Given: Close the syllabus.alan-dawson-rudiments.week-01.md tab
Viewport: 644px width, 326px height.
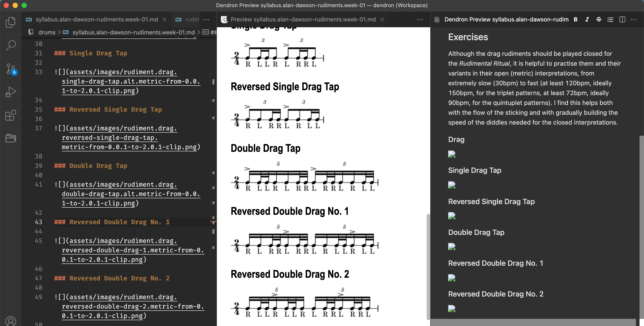Looking at the screenshot, I should click(164, 19).
